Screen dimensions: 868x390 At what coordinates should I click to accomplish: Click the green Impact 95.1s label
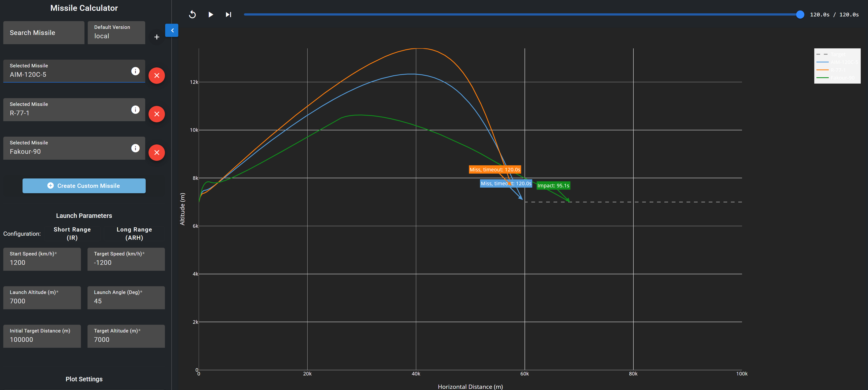[553, 185]
